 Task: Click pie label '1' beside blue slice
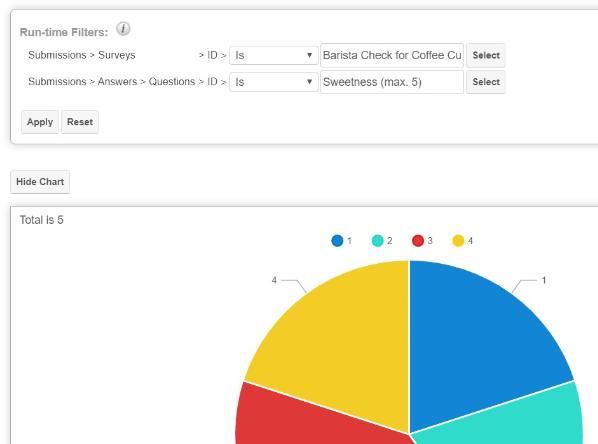tap(544, 280)
